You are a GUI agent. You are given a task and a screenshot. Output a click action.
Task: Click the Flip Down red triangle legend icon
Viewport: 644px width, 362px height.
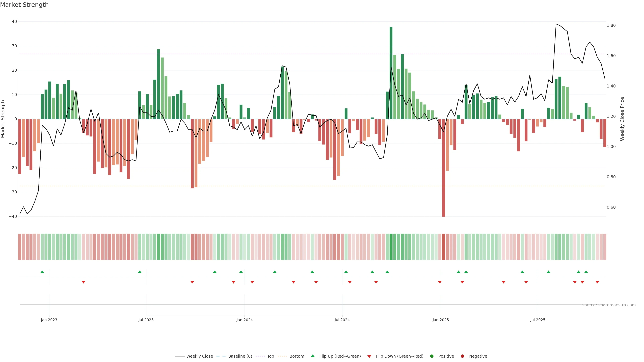point(369,356)
